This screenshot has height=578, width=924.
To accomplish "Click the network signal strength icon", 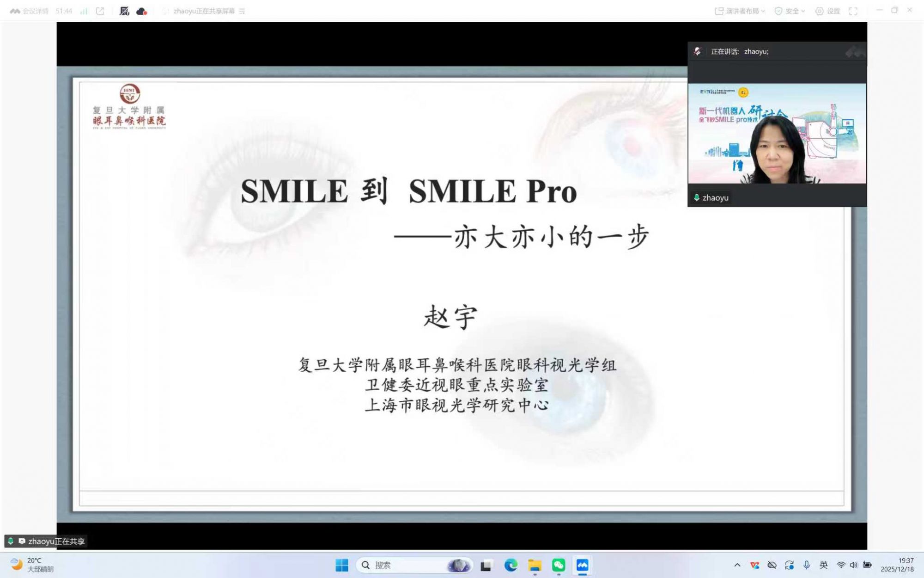I will point(84,11).
